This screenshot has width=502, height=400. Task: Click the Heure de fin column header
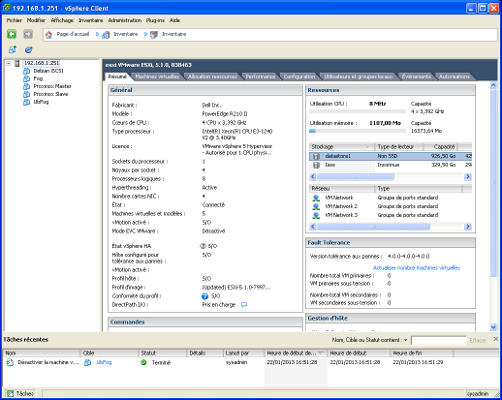coord(421,353)
